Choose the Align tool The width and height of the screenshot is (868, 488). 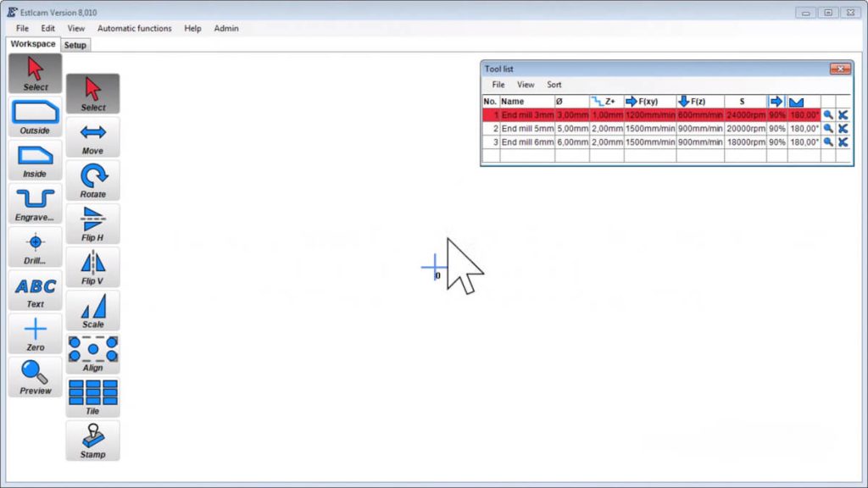(x=92, y=354)
